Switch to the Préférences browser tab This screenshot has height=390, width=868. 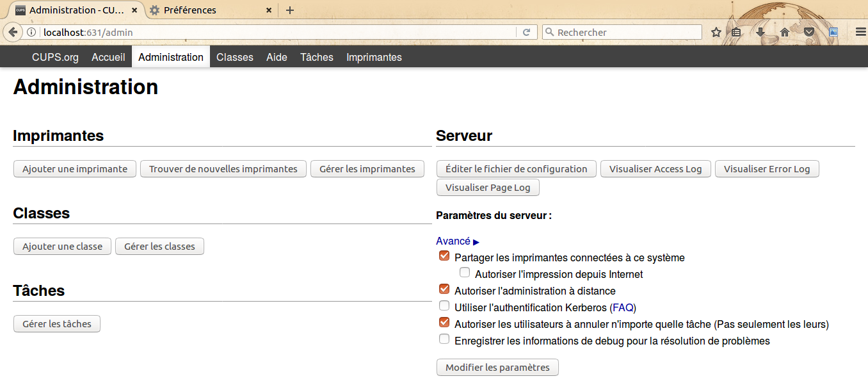pos(189,10)
